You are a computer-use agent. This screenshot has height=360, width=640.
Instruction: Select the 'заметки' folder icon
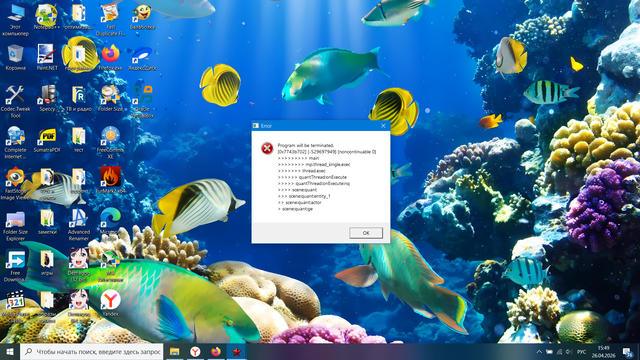tap(47, 222)
